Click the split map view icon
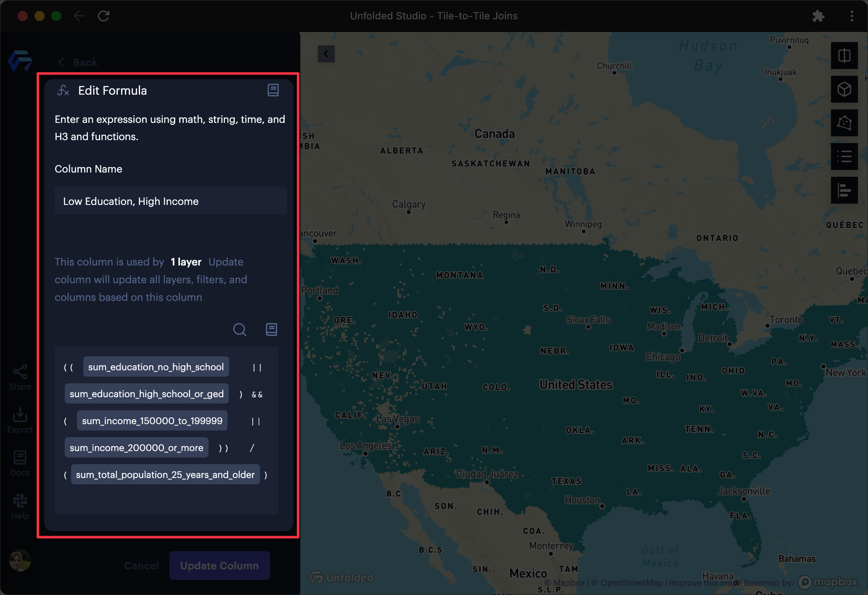Screen dimensions: 868x595 (x=844, y=56)
